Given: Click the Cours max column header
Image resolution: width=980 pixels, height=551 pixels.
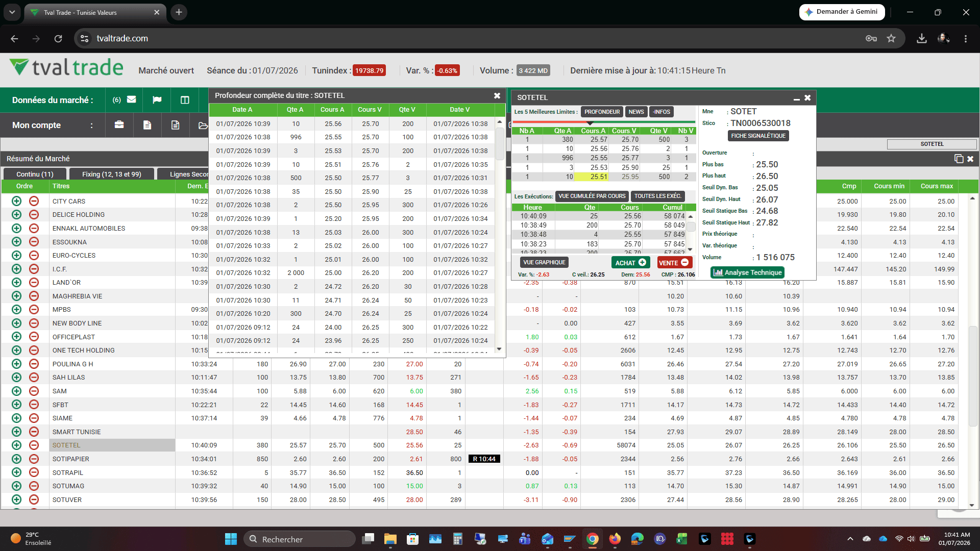Looking at the screenshot, I should click(937, 186).
